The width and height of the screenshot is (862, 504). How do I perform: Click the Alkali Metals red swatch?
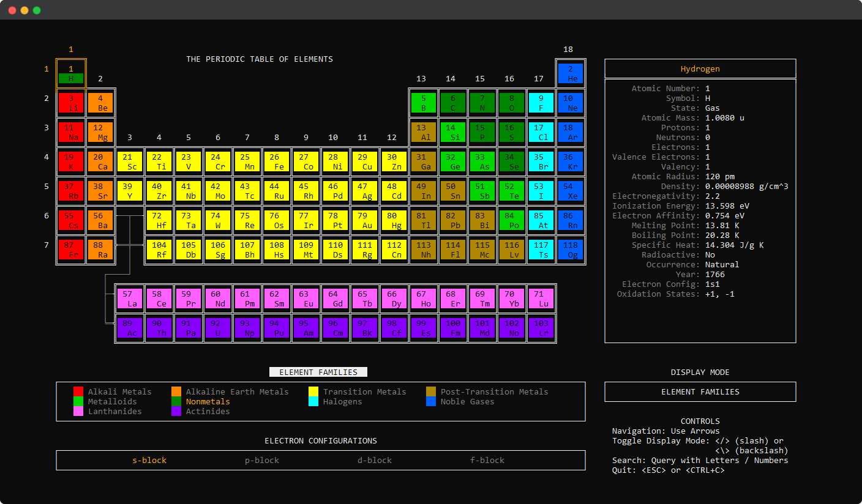[78, 391]
